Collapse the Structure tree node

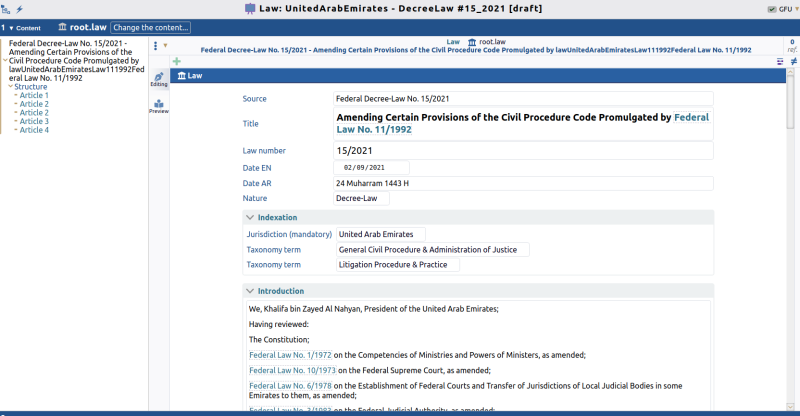click(x=11, y=87)
